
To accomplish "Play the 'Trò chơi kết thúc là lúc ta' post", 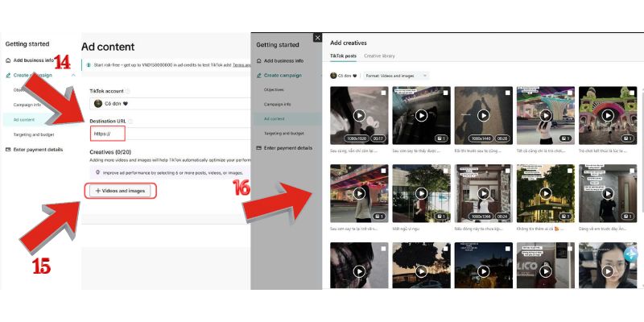I will (608, 115).
